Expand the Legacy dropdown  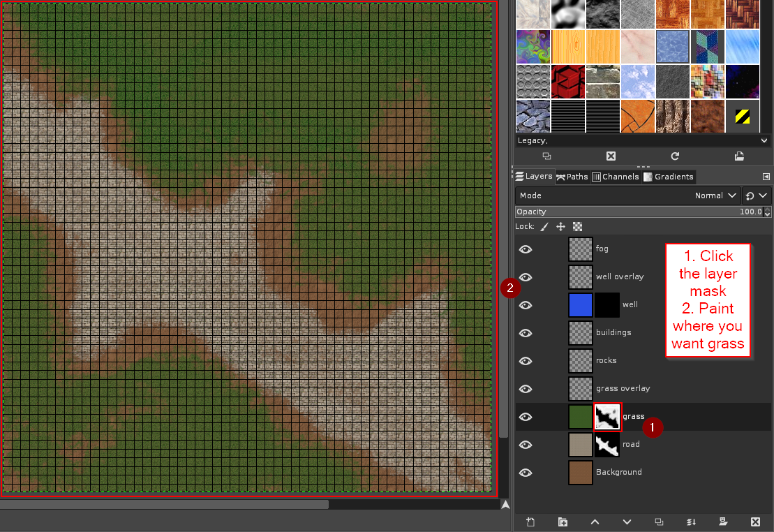pos(764,140)
